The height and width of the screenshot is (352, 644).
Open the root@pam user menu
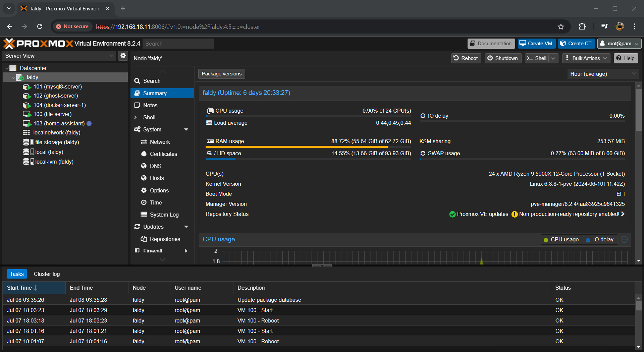tap(619, 43)
